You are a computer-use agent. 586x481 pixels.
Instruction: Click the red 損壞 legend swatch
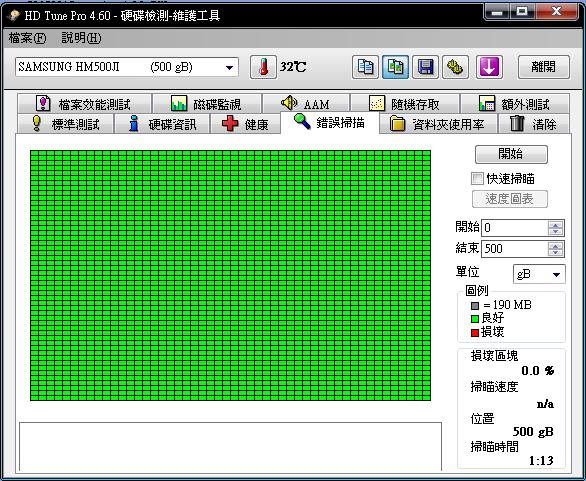475,333
